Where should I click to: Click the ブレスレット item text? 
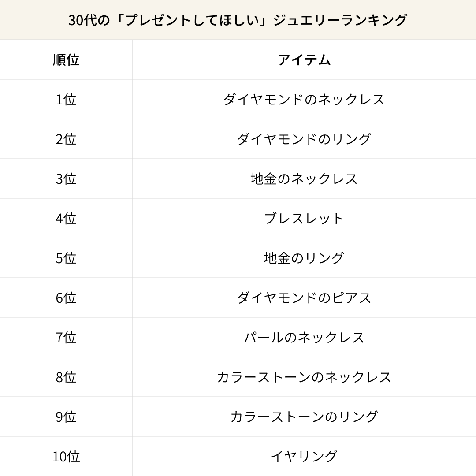tap(304, 219)
